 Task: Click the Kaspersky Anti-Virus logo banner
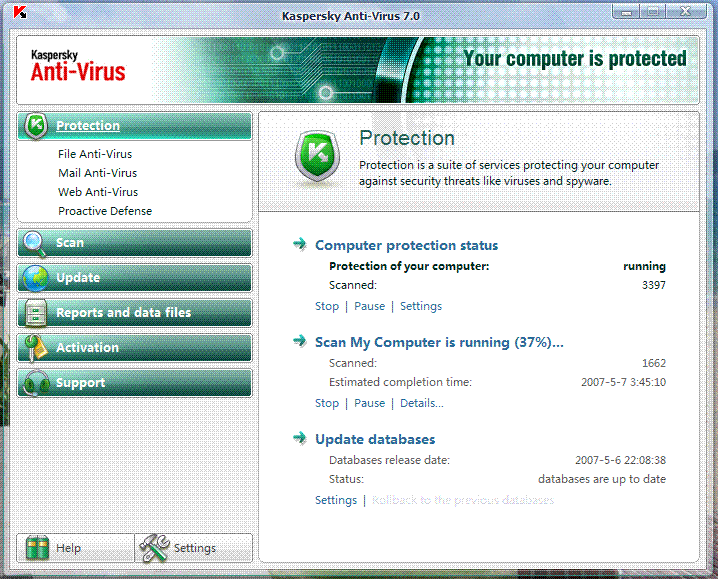(x=78, y=66)
